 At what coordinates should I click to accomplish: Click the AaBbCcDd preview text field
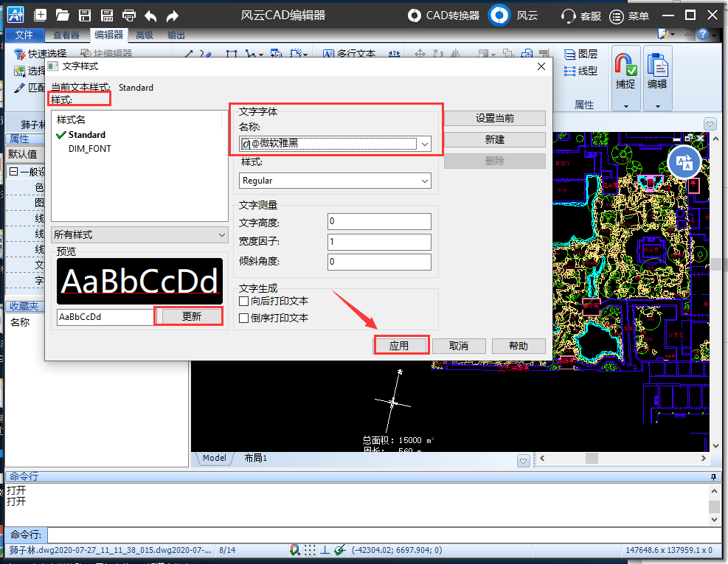(x=105, y=317)
